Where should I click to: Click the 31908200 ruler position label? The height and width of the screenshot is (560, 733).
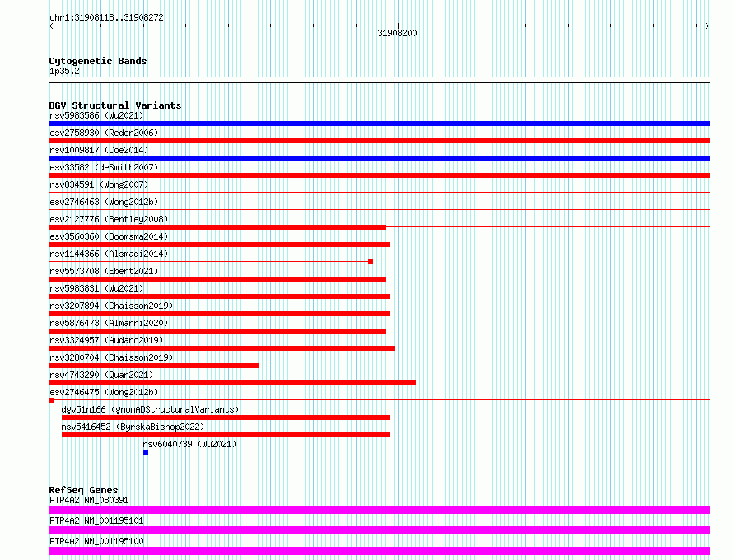pyautogui.click(x=397, y=33)
